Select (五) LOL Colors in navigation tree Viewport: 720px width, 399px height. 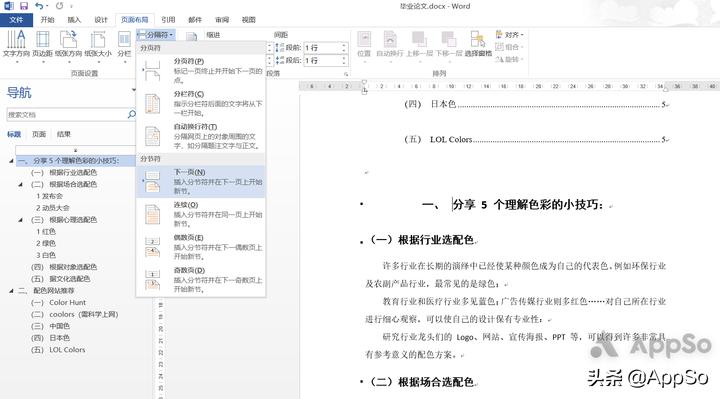(58, 350)
